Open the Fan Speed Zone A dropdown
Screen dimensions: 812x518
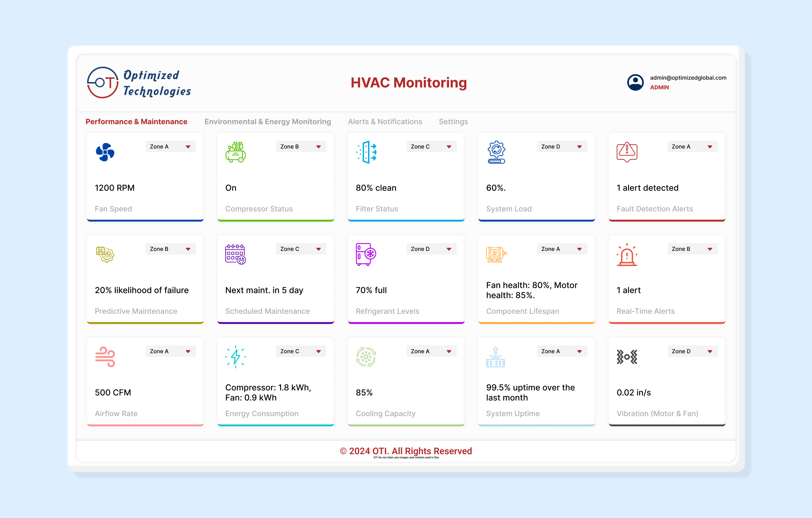click(x=171, y=147)
